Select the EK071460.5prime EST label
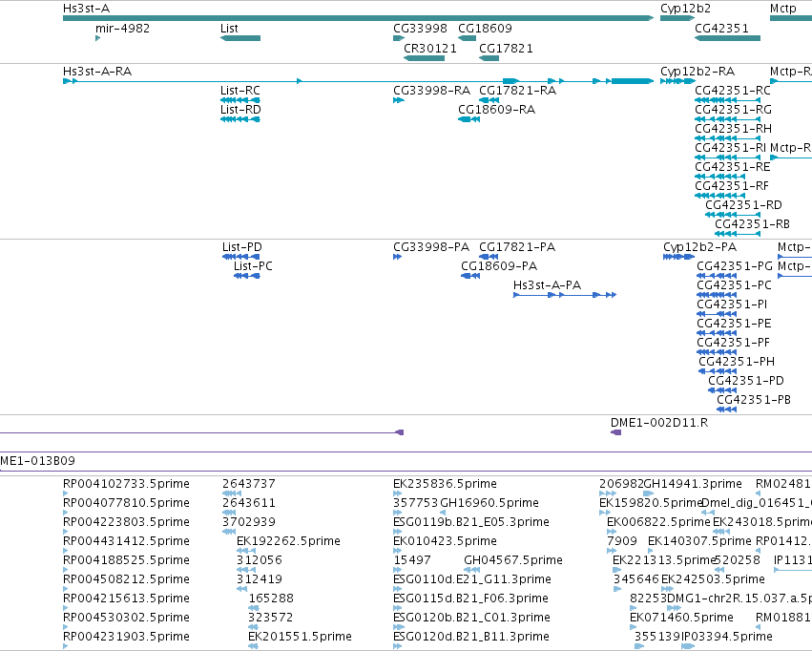 tap(681, 619)
